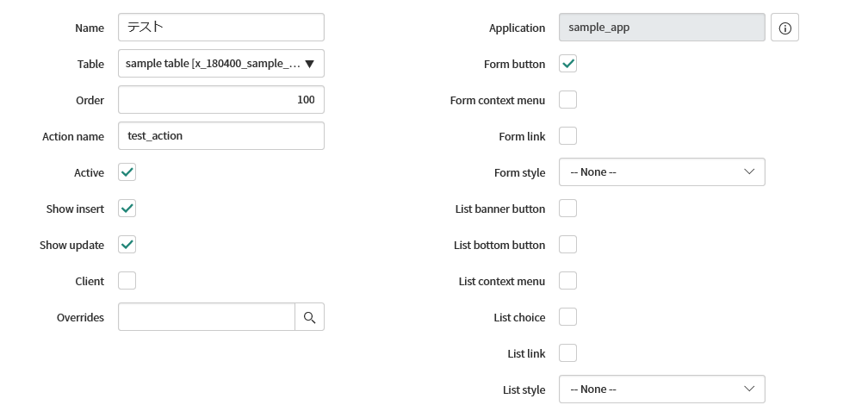Enable the List banner button checkbox
The width and height of the screenshot is (868, 405).
(x=568, y=209)
